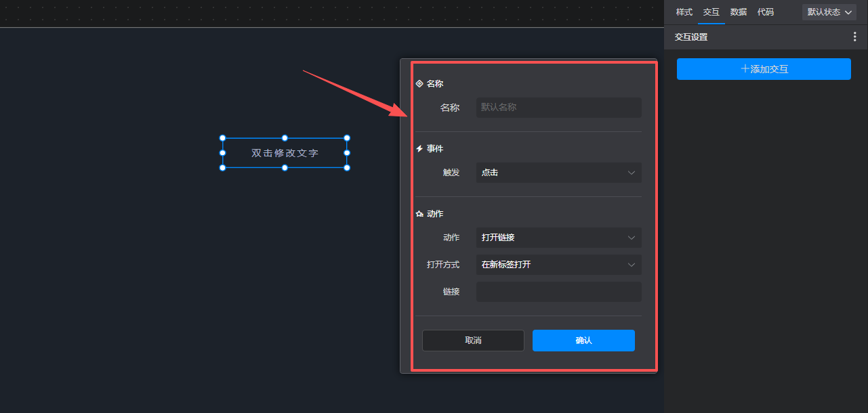868x413 pixels.
Task: Click the top-left resize handle of text box
Action: [x=223, y=138]
